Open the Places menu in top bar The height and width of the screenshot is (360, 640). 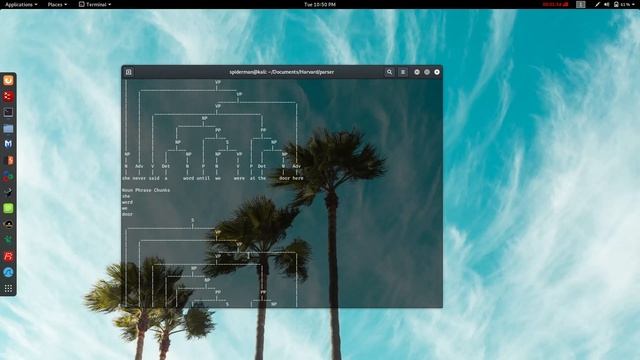coord(57,4)
